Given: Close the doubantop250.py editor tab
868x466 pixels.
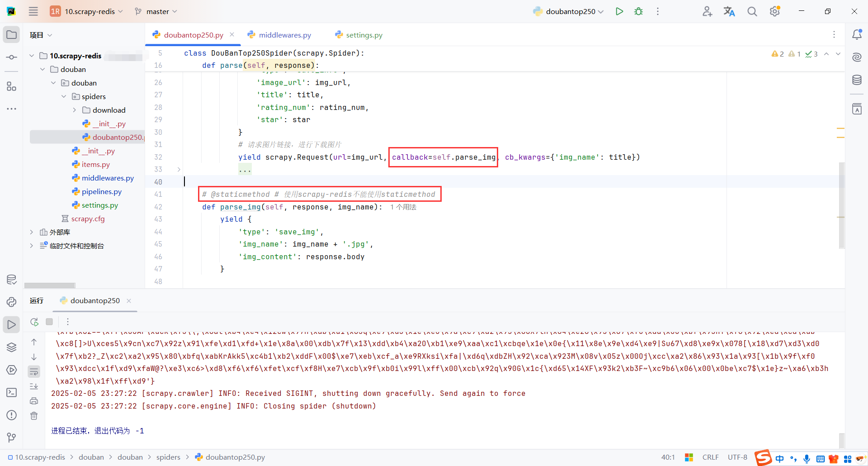Looking at the screenshot, I should point(232,34).
